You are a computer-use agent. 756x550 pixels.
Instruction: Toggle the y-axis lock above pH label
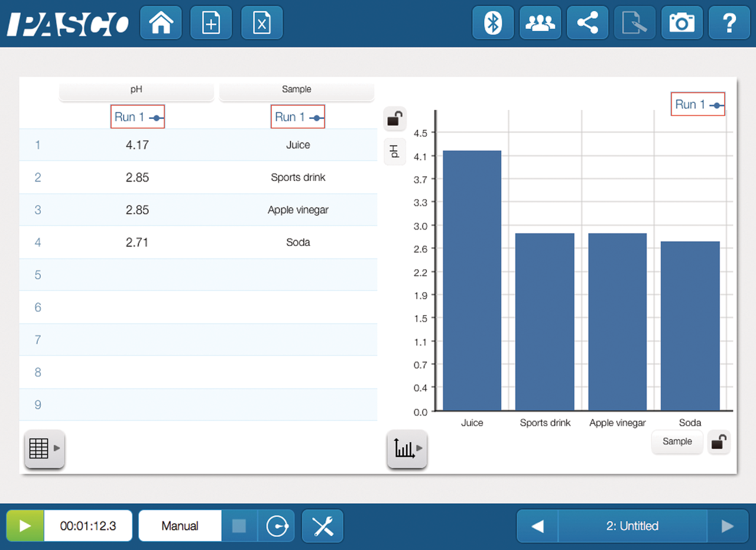395,119
